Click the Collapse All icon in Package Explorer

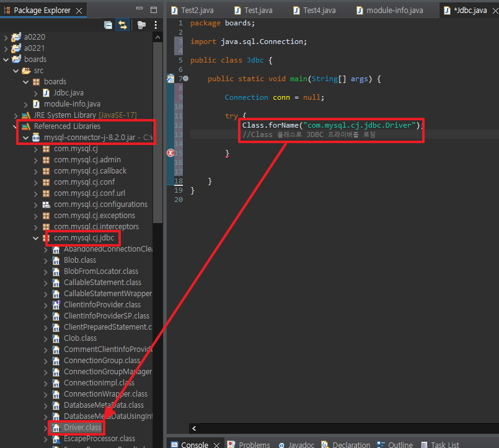108,25
